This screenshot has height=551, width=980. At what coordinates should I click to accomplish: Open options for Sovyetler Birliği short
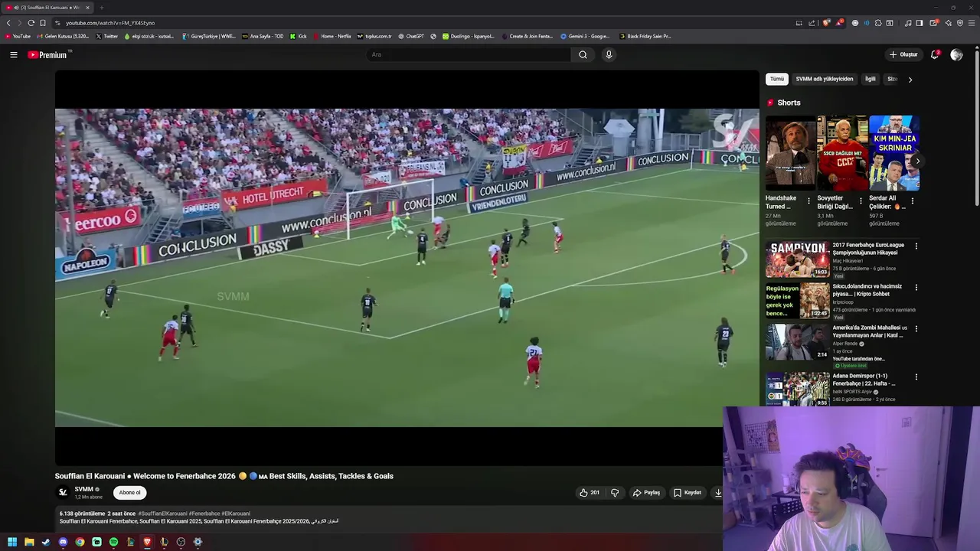pyautogui.click(x=861, y=201)
